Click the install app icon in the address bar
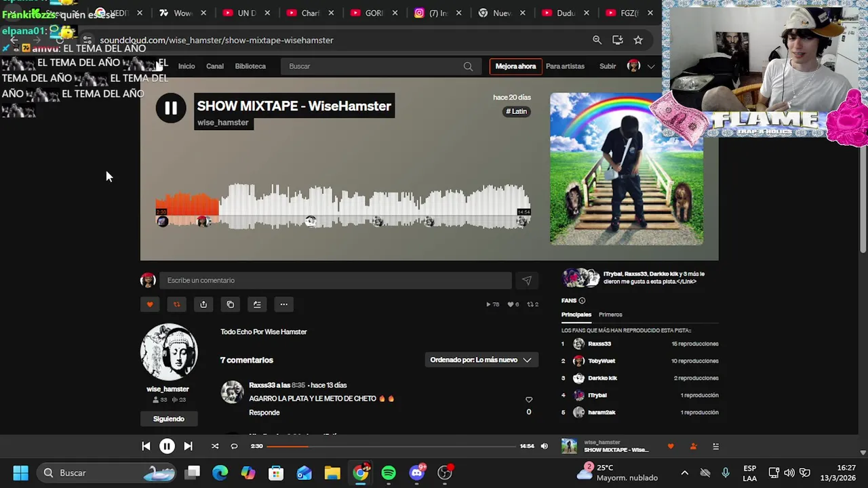868x488 pixels. [618, 40]
